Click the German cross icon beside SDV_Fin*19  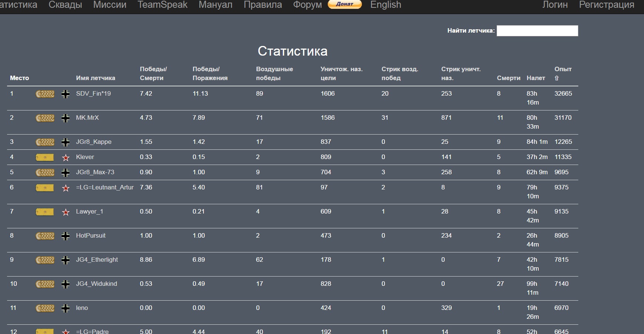tap(65, 94)
